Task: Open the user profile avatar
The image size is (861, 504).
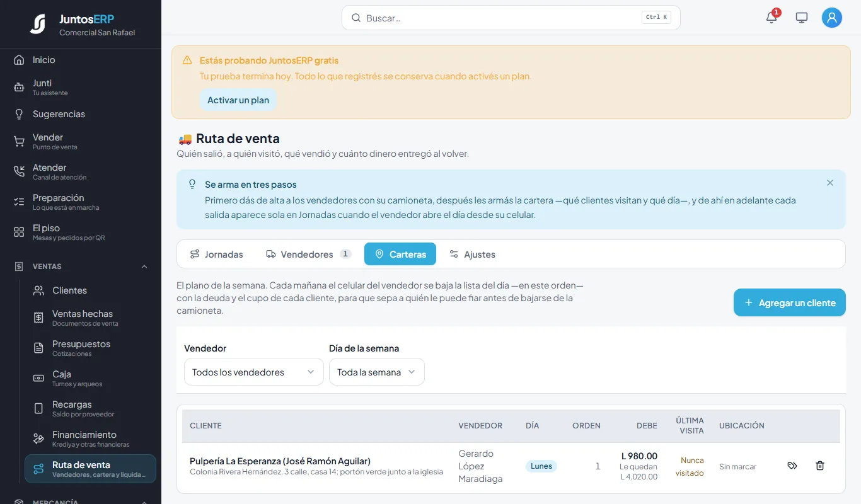Action: [x=832, y=18]
